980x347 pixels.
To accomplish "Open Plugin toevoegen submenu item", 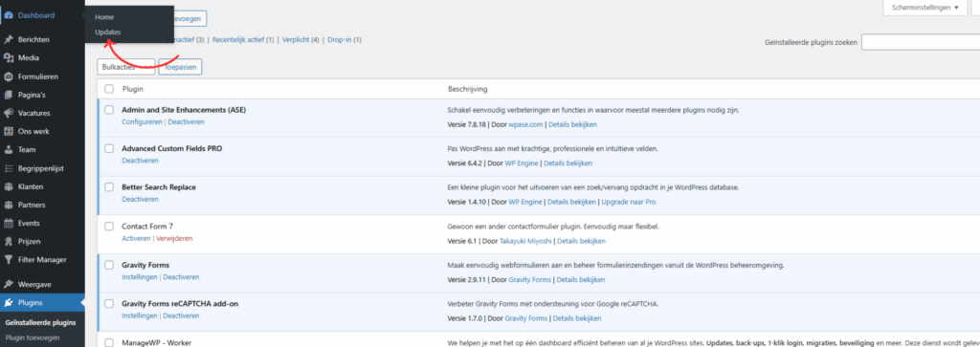I will [33, 337].
